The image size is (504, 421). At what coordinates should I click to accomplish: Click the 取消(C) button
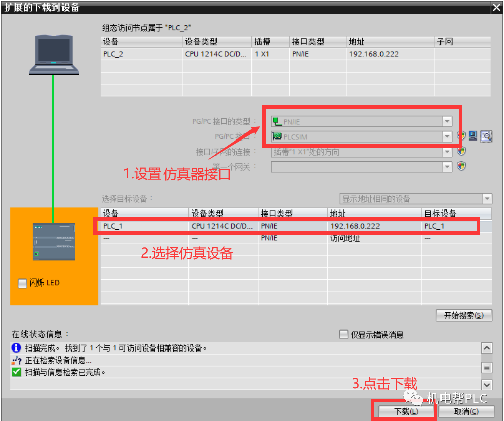[x=466, y=412]
